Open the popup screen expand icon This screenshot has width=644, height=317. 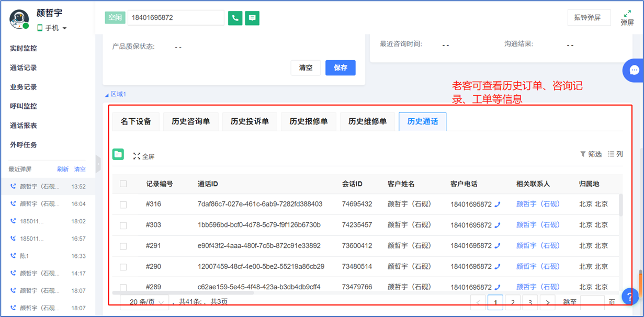click(627, 17)
